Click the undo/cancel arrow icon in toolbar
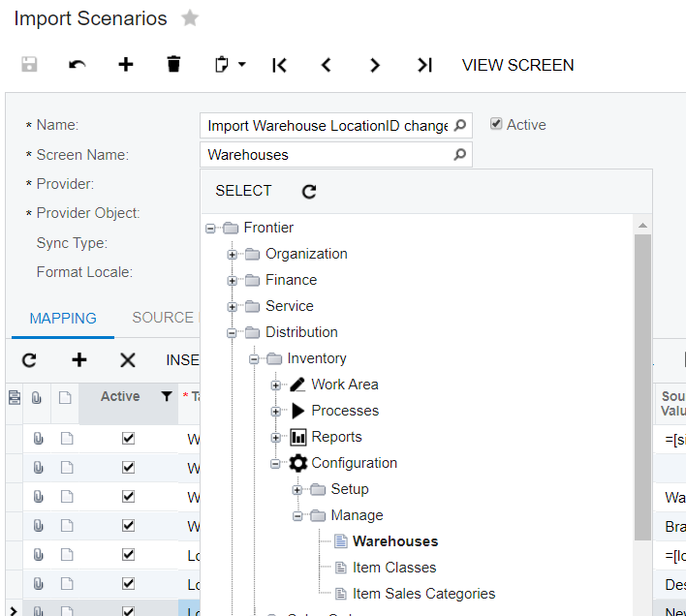This screenshot has height=616, width=686. [78, 65]
